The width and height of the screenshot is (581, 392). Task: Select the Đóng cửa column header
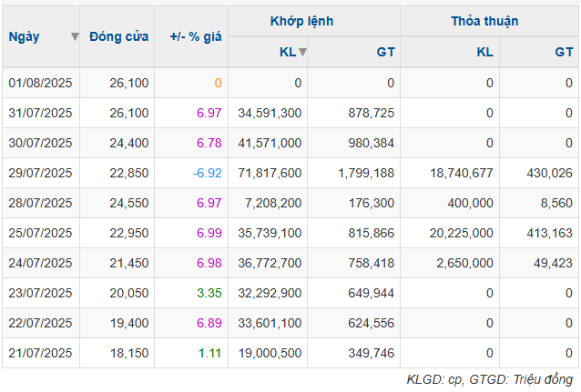coord(117,36)
